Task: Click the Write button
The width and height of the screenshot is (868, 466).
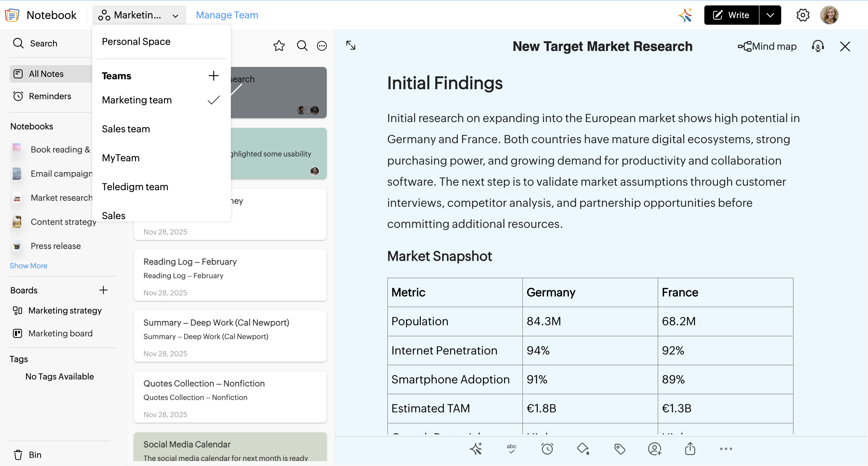Action: (x=731, y=15)
